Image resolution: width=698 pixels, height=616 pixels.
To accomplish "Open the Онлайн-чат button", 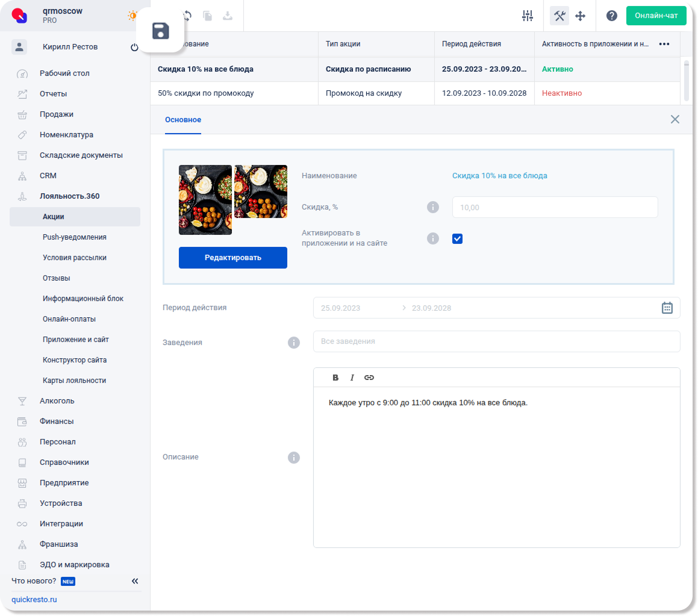I will (656, 16).
